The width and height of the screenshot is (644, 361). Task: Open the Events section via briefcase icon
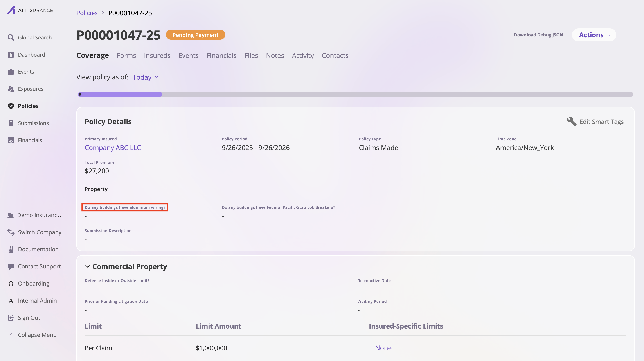pyautogui.click(x=11, y=72)
